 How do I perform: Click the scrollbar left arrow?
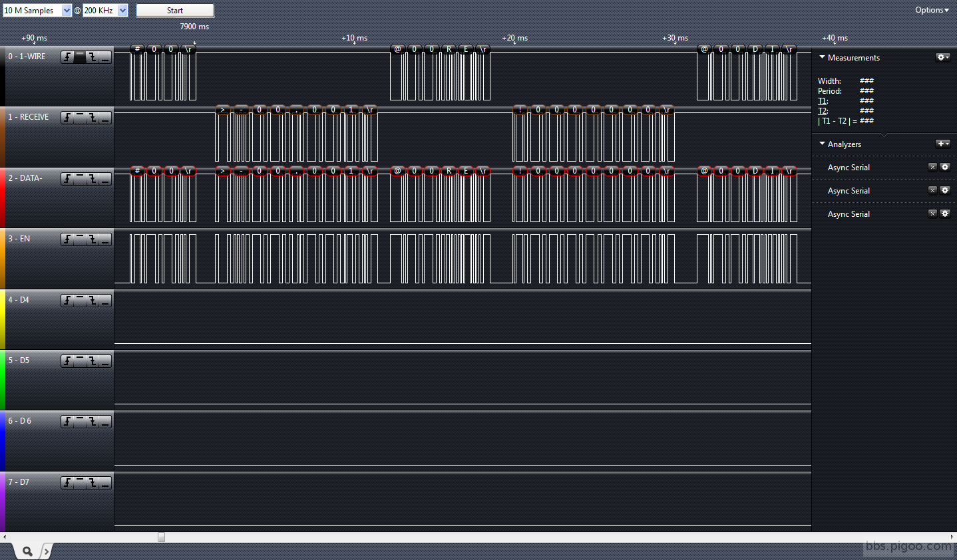click(x=4, y=537)
